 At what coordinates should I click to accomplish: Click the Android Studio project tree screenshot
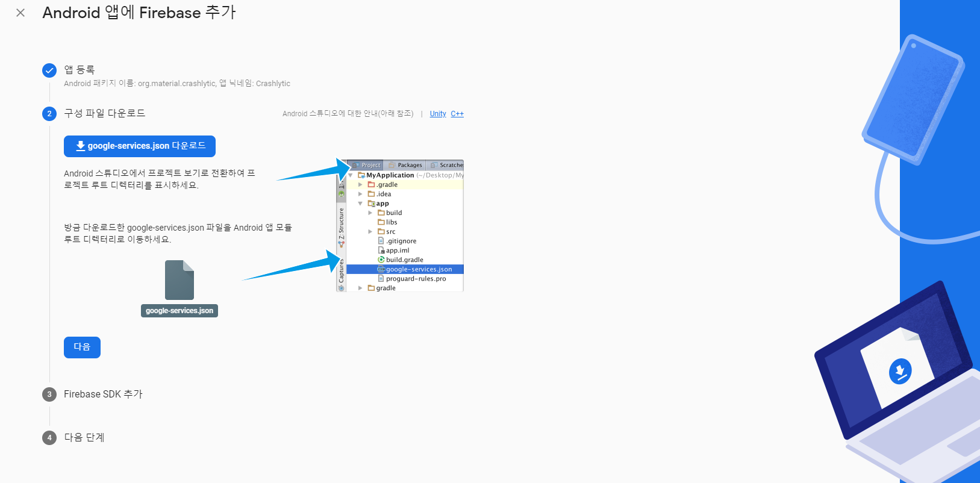[x=400, y=226]
